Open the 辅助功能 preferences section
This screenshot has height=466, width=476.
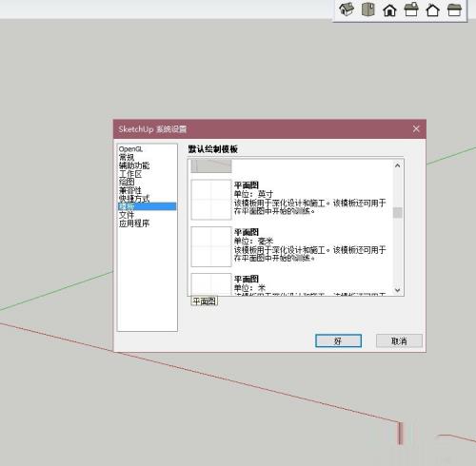tap(134, 165)
